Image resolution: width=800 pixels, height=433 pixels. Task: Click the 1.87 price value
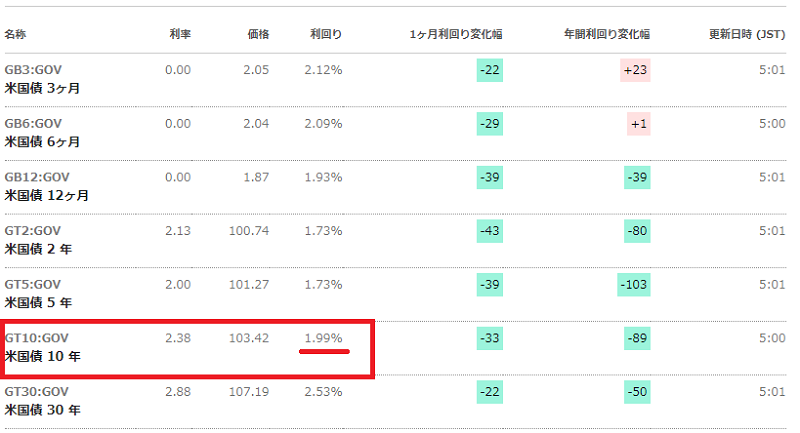pos(256,177)
